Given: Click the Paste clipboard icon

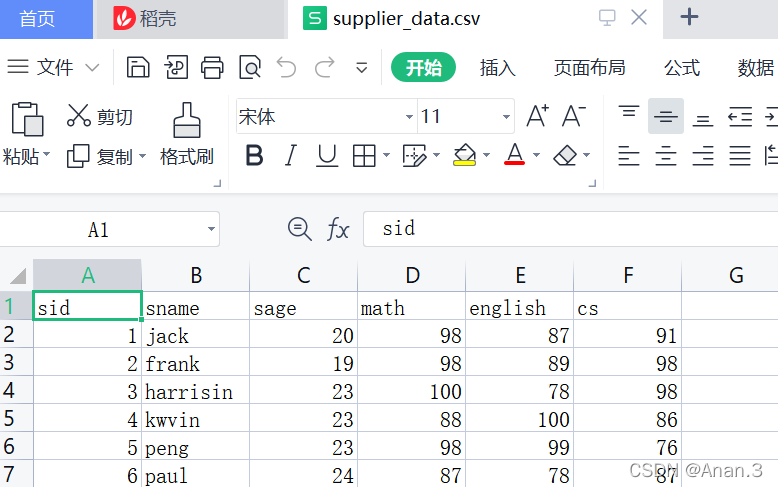Looking at the screenshot, I should pyautogui.click(x=26, y=119).
